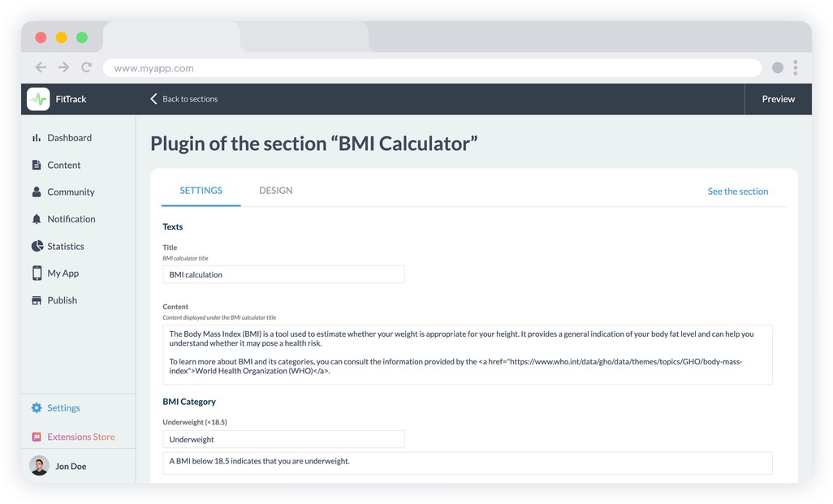
Task: Click the Underweight category name field
Action: pyautogui.click(x=283, y=439)
